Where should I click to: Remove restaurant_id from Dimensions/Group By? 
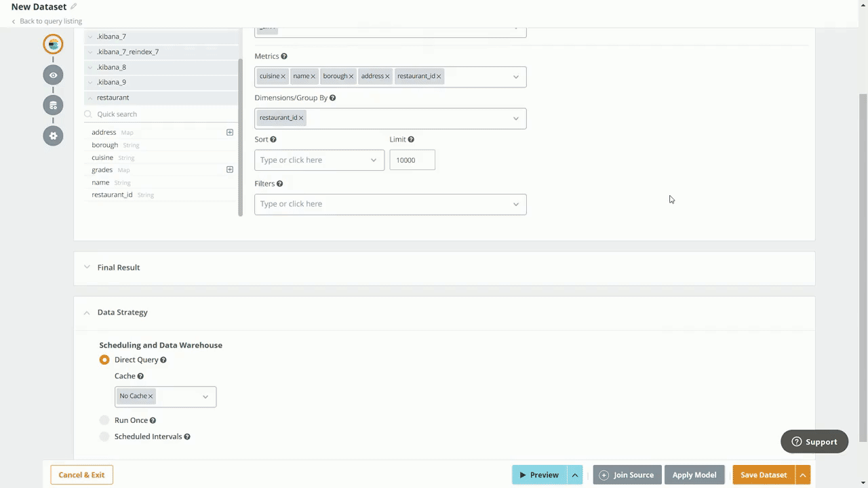point(301,118)
